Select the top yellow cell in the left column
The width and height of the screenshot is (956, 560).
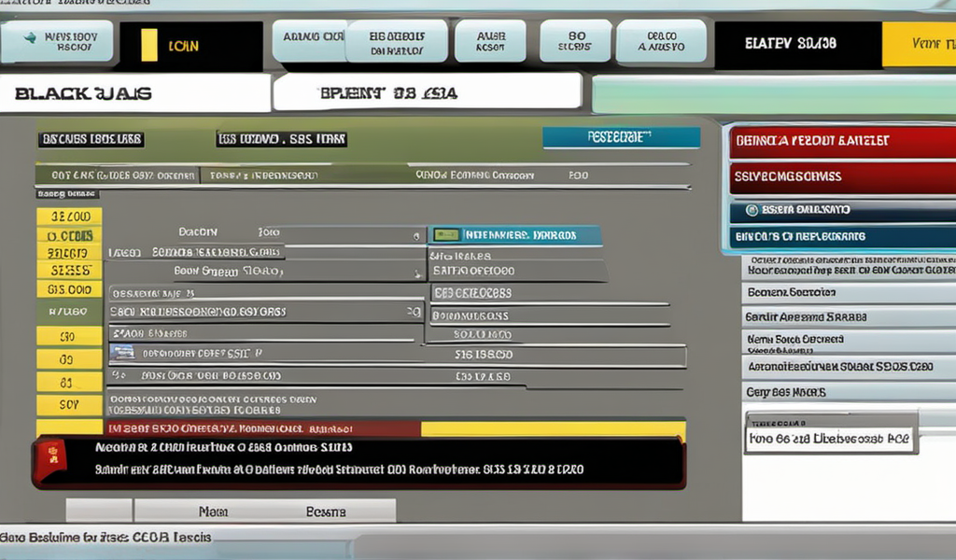[69, 217]
